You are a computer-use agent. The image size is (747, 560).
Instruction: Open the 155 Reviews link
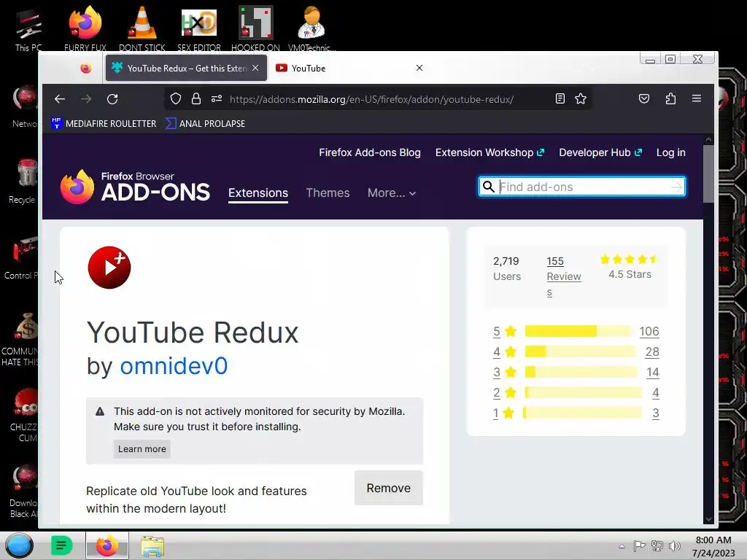click(x=564, y=276)
